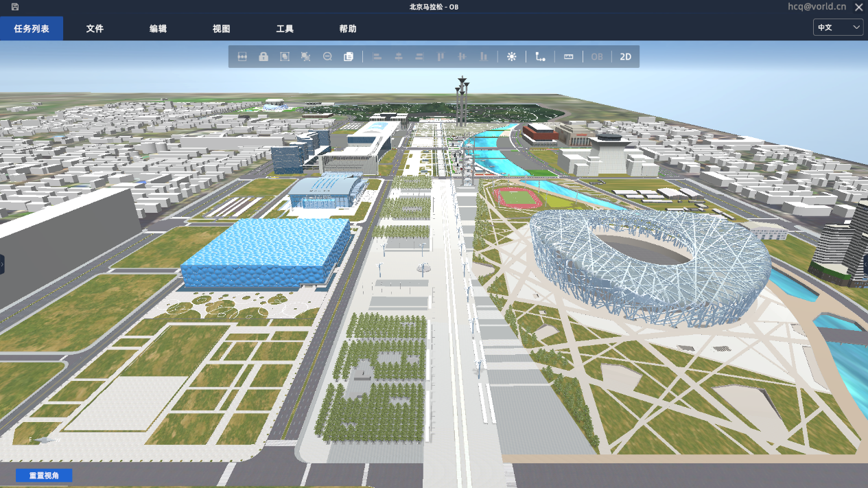Click the copy/duplicate icon in the toolbar

(349, 57)
